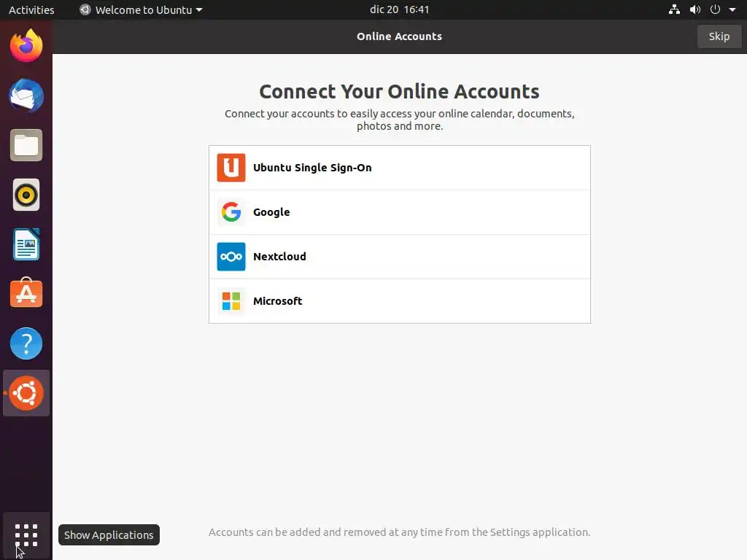Open LibreOffice Writer from the dock
The image size is (747, 560).
26,244
